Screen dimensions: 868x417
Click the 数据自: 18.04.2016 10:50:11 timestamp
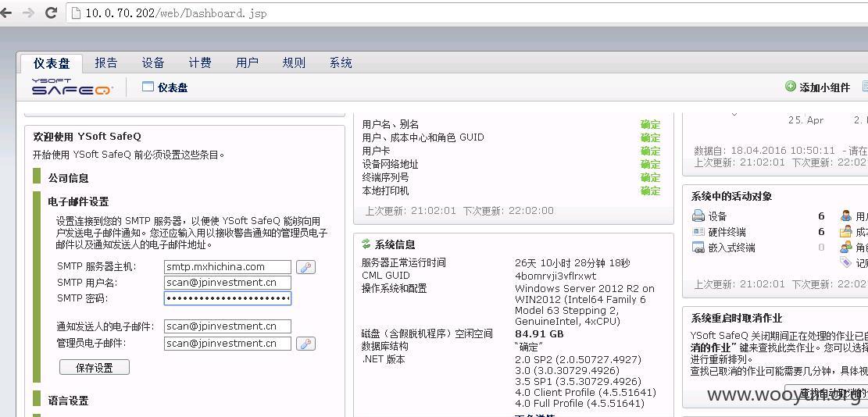pos(765,151)
